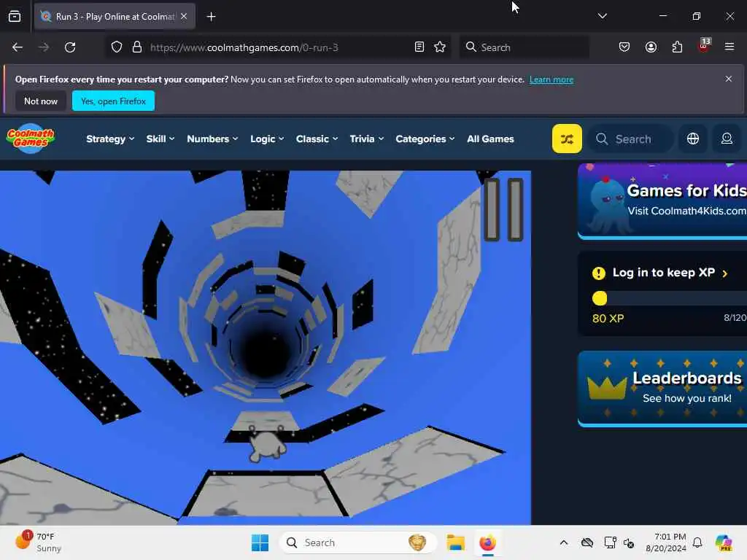The image size is (747, 560).
Task: Click the 80 XP label
Action: click(x=608, y=318)
